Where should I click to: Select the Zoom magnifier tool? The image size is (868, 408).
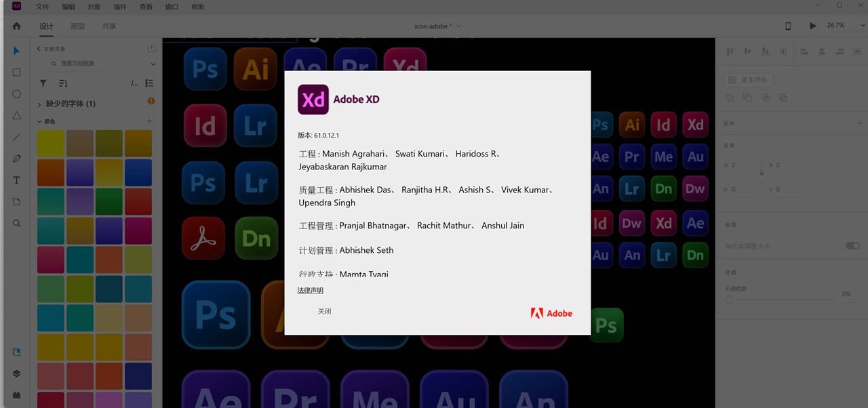pos(17,223)
